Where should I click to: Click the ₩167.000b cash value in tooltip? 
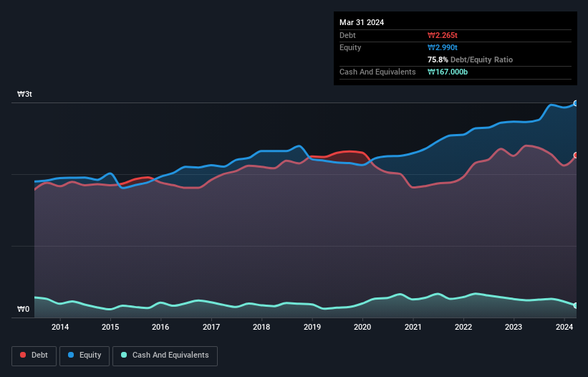(448, 72)
